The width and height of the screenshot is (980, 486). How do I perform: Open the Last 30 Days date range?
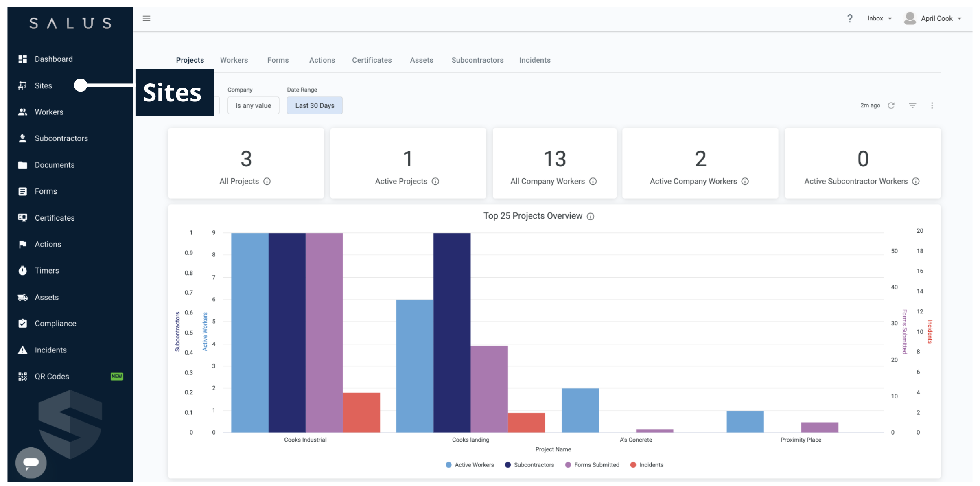(315, 105)
